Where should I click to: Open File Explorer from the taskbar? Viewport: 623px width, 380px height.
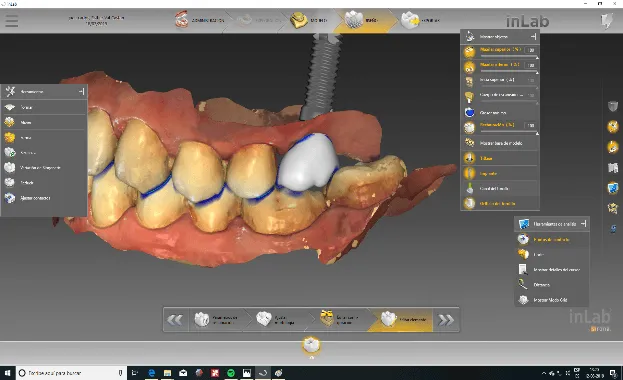pyautogui.click(x=167, y=373)
